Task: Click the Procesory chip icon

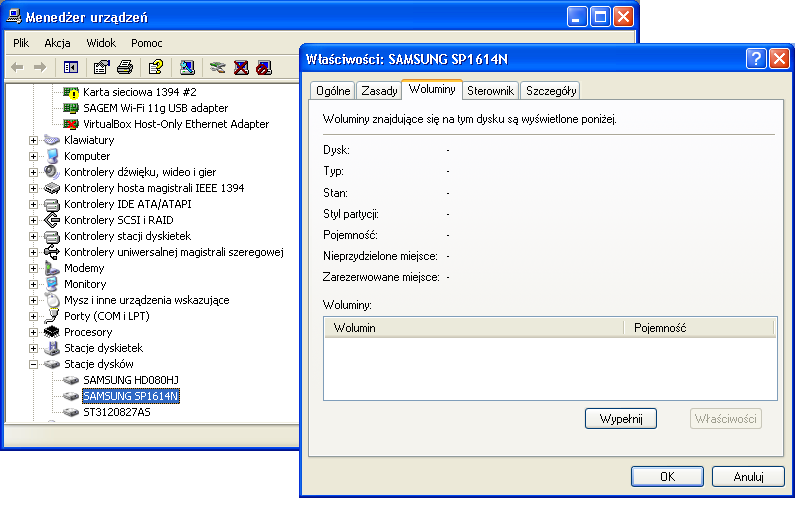Action: click(52, 332)
